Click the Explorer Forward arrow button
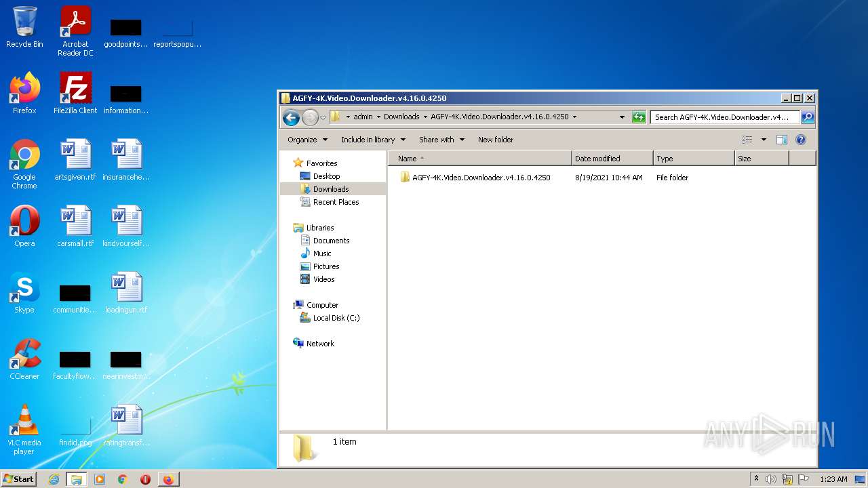This screenshot has height=488, width=868. tap(310, 117)
